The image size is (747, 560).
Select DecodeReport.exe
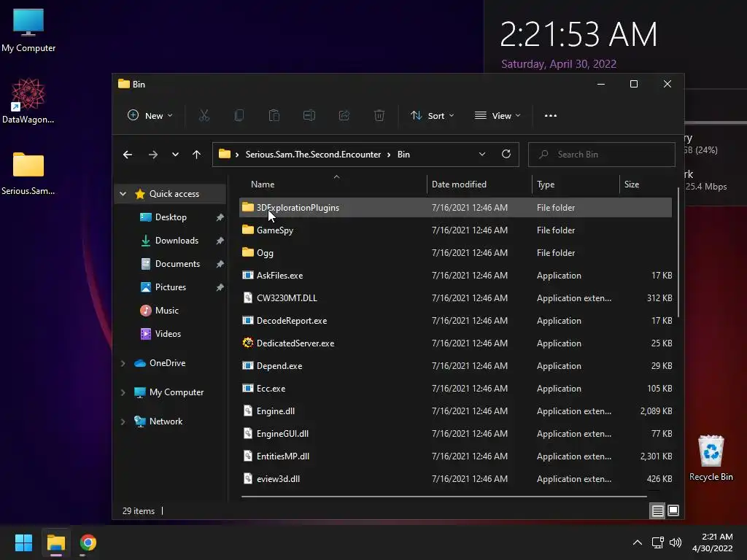tap(455, 321)
